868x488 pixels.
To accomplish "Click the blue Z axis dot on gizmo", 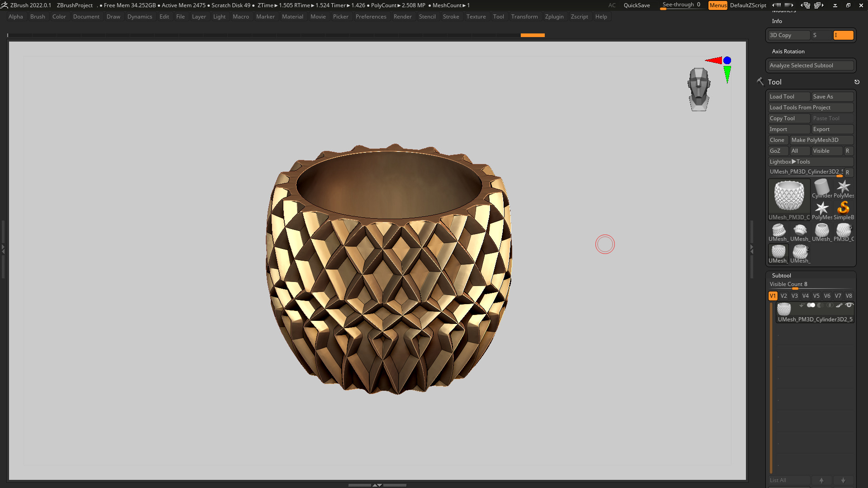I will (727, 61).
